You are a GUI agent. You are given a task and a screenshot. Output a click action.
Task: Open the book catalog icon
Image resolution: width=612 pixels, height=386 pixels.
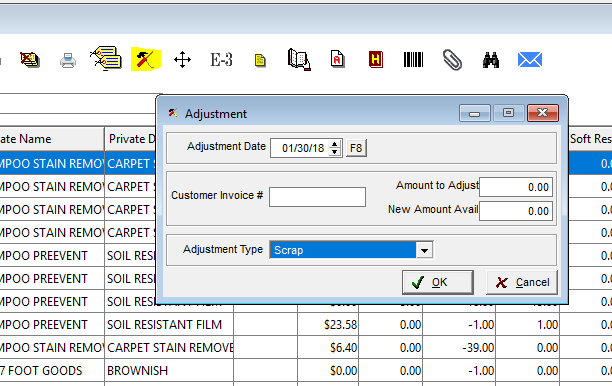(x=299, y=59)
